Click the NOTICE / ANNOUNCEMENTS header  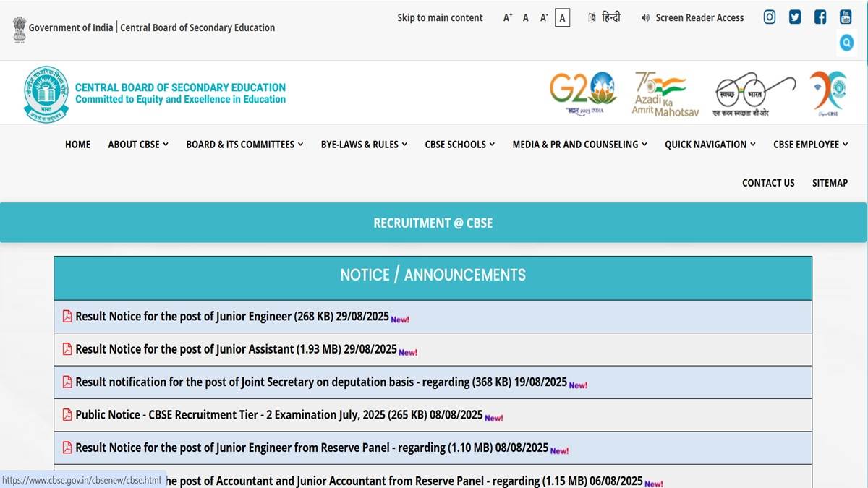pyautogui.click(x=433, y=275)
